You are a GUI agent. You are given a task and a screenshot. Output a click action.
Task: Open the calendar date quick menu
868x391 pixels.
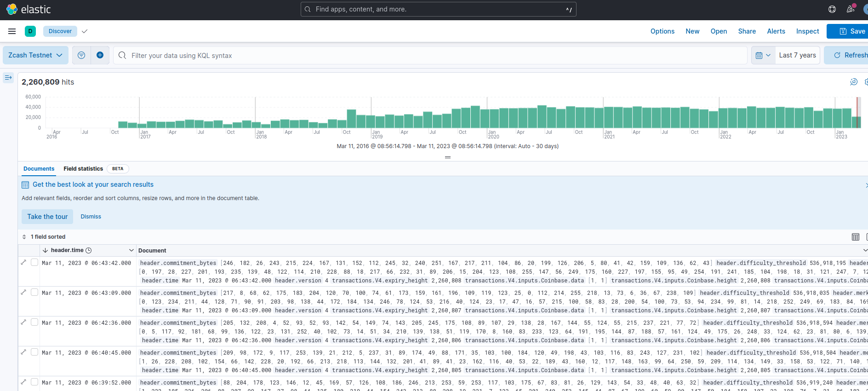coord(763,55)
